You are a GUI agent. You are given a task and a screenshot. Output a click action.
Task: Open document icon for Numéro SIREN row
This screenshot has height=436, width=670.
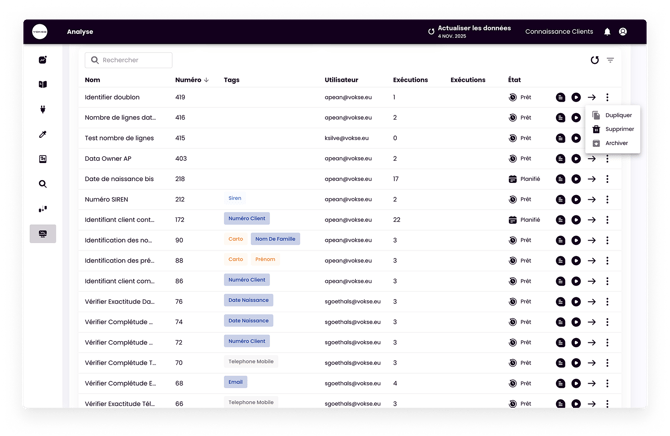pyautogui.click(x=561, y=200)
